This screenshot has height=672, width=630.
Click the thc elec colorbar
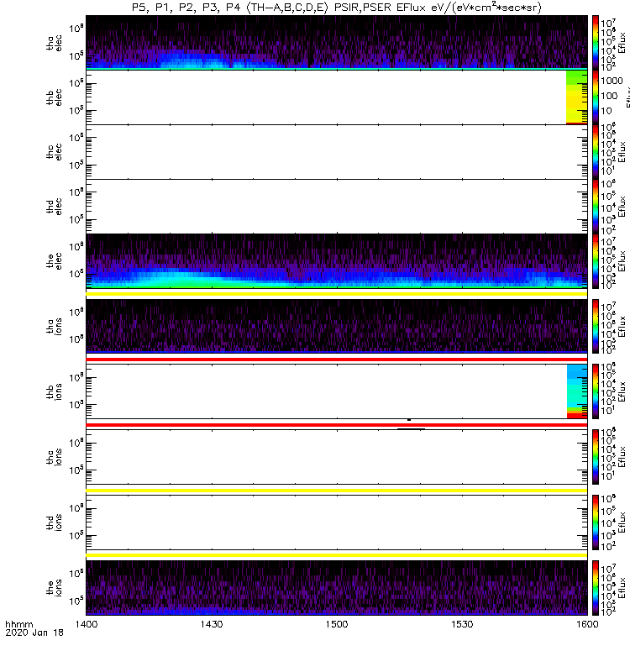596,152
